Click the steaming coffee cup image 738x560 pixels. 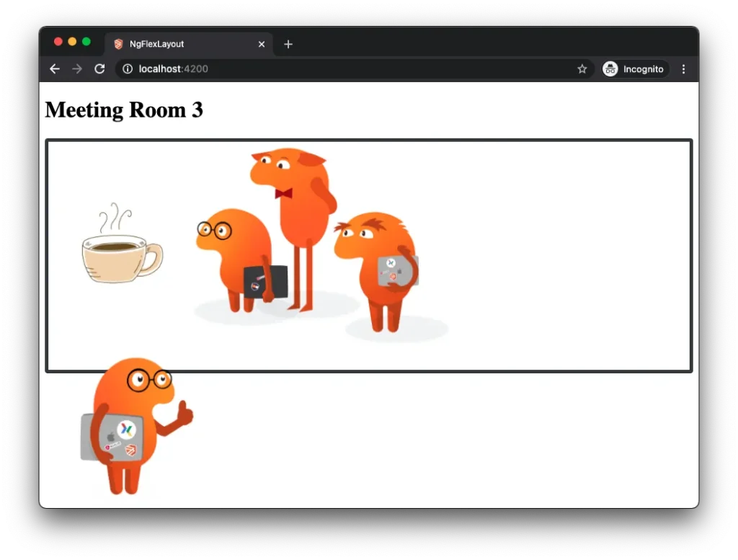(123, 244)
